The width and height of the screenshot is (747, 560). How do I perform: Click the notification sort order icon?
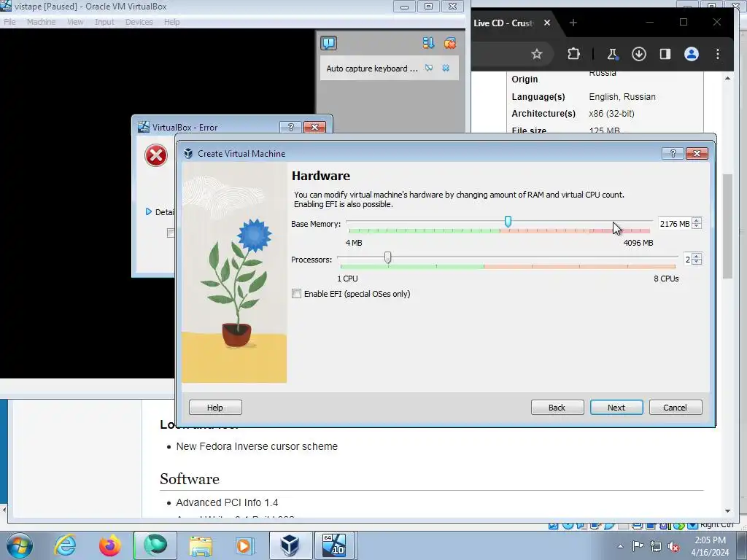tap(428, 43)
